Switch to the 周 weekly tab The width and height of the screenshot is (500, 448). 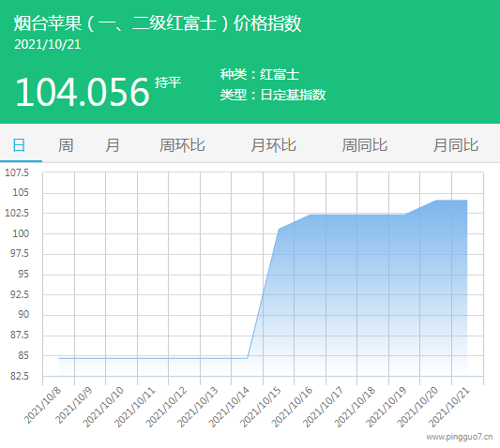pyautogui.click(x=66, y=145)
